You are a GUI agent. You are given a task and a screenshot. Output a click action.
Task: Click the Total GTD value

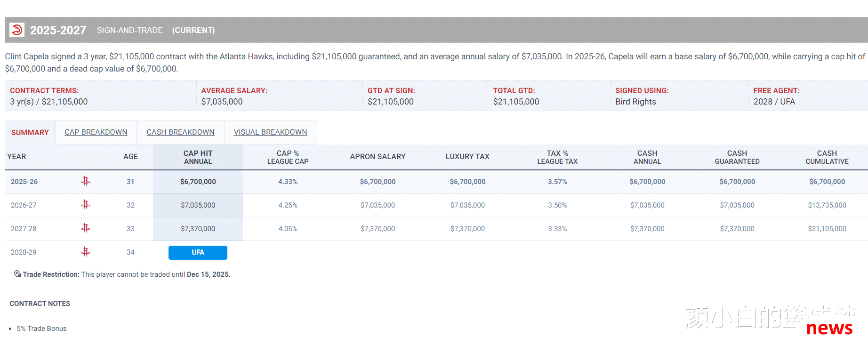pos(516,102)
